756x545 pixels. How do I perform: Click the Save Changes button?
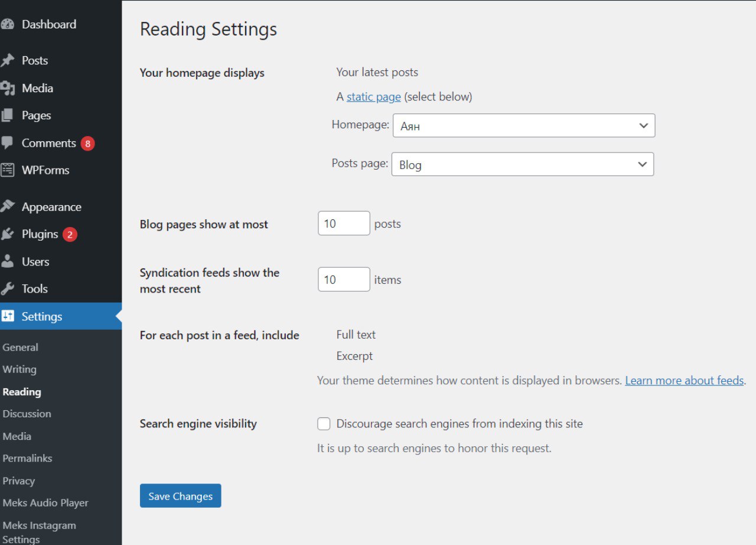(180, 496)
